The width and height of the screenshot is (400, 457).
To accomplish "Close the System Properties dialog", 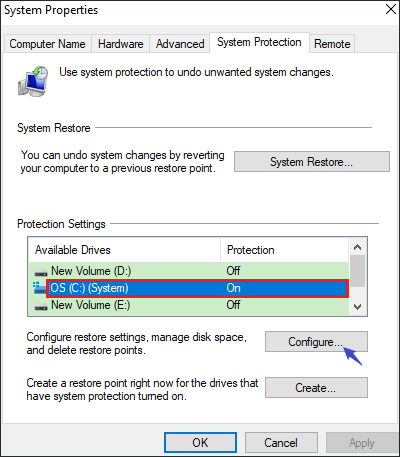I will point(391,9).
